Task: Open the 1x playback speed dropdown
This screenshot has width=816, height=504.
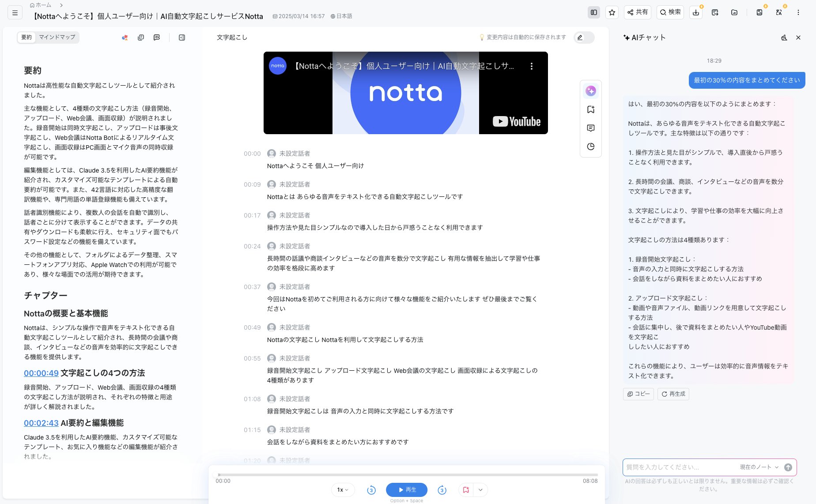Action: click(x=343, y=490)
